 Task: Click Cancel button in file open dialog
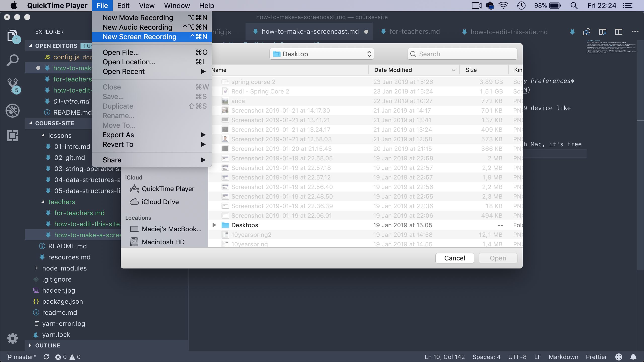[455, 258]
